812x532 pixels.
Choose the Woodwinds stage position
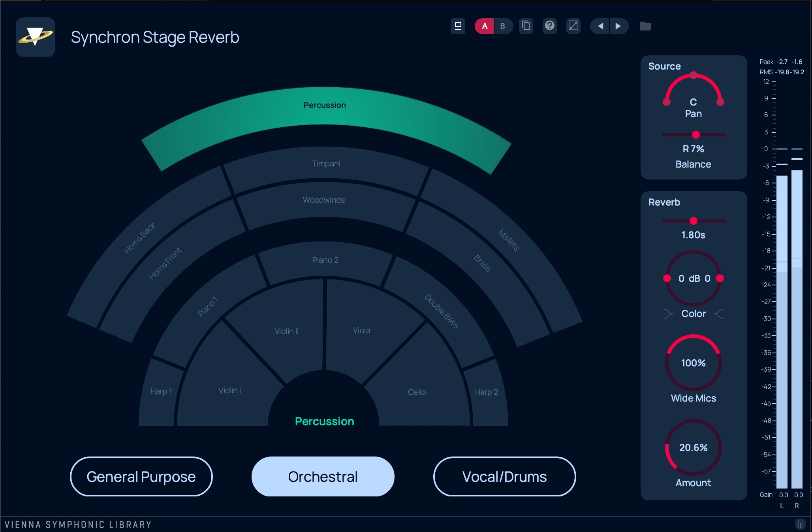point(324,204)
